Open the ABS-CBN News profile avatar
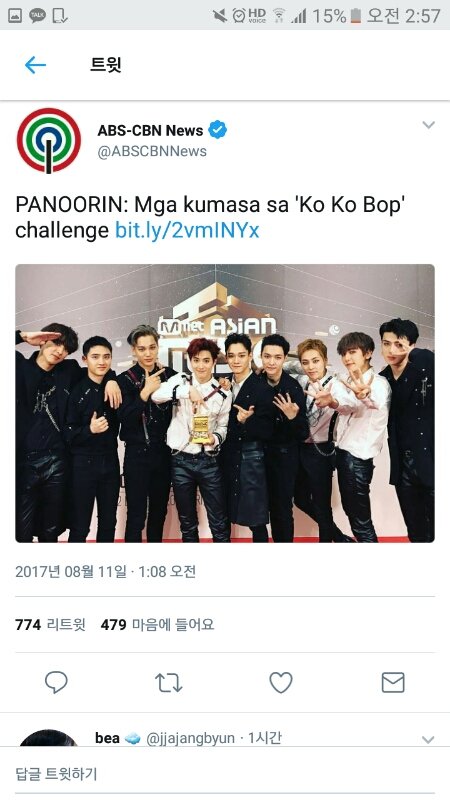 coord(48,140)
